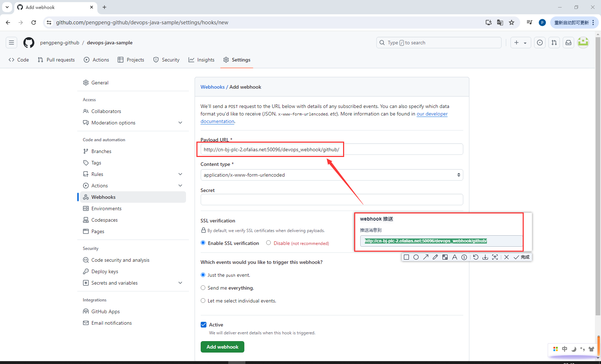The height and width of the screenshot is (364, 601).
Task: Cancel the screenshot with X icon
Action: [x=507, y=257]
